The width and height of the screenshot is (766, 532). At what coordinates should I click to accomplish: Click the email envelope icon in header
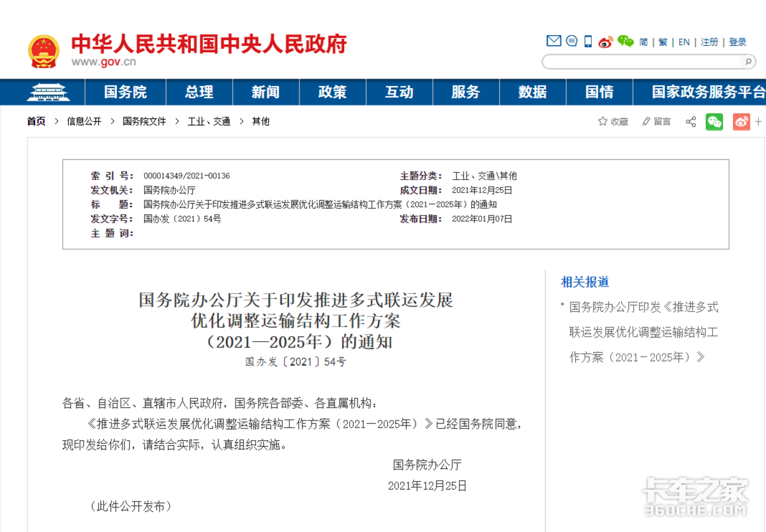553,41
